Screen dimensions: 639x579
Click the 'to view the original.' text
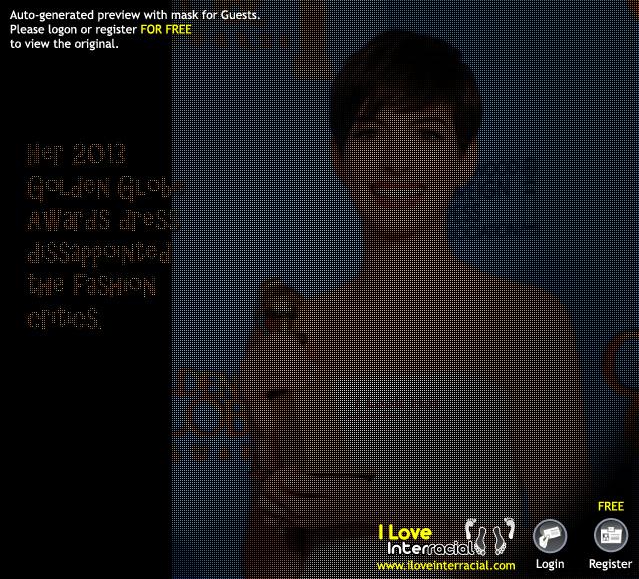click(x=64, y=44)
